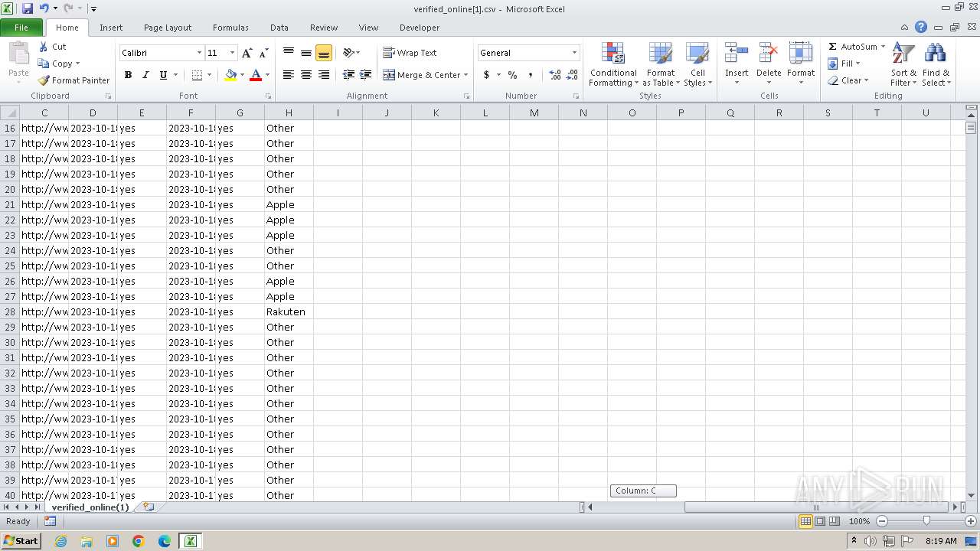The width and height of the screenshot is (980, 551).
Task: Open Font dialog launcher
Action: [268, 96]
